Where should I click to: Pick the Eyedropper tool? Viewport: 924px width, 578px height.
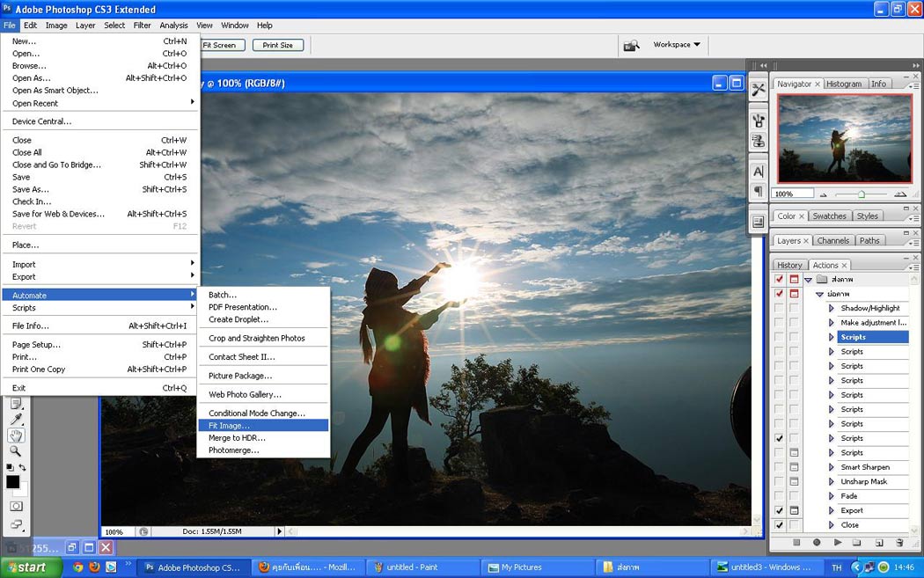tap(16, 420)
